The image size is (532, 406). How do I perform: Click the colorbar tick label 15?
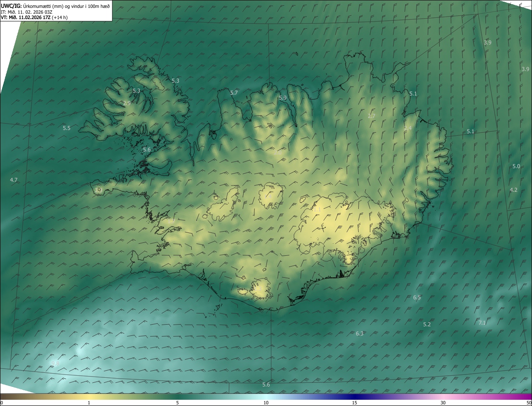pos(355,403)
